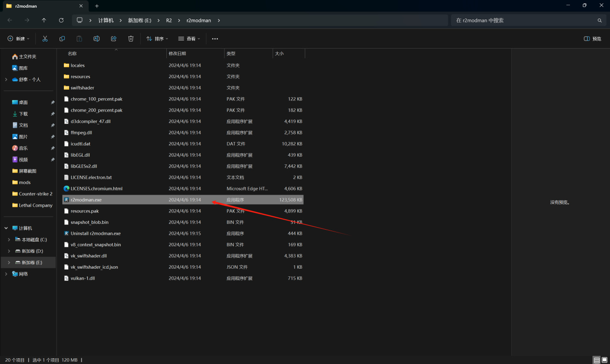Select chrome_100_percent.pak file
The height and width of the screenshot is (364, 610).
[183, 99]
